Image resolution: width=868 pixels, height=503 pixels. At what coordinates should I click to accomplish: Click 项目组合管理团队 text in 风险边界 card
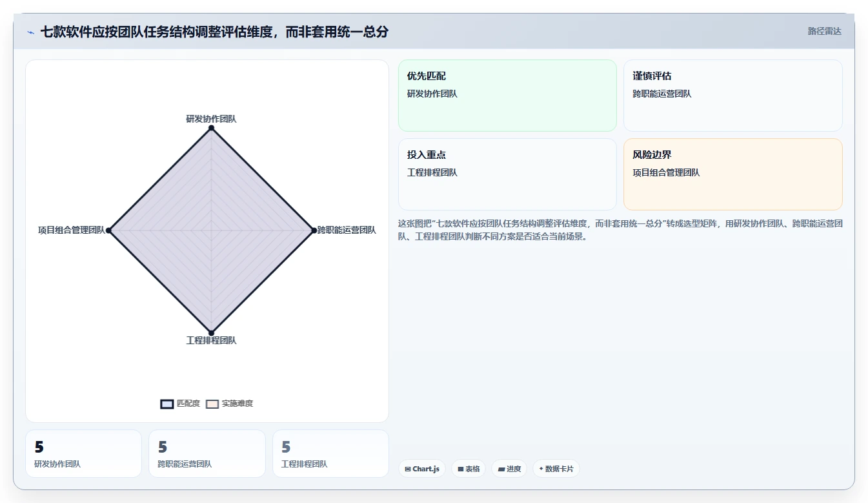[666, 172]
